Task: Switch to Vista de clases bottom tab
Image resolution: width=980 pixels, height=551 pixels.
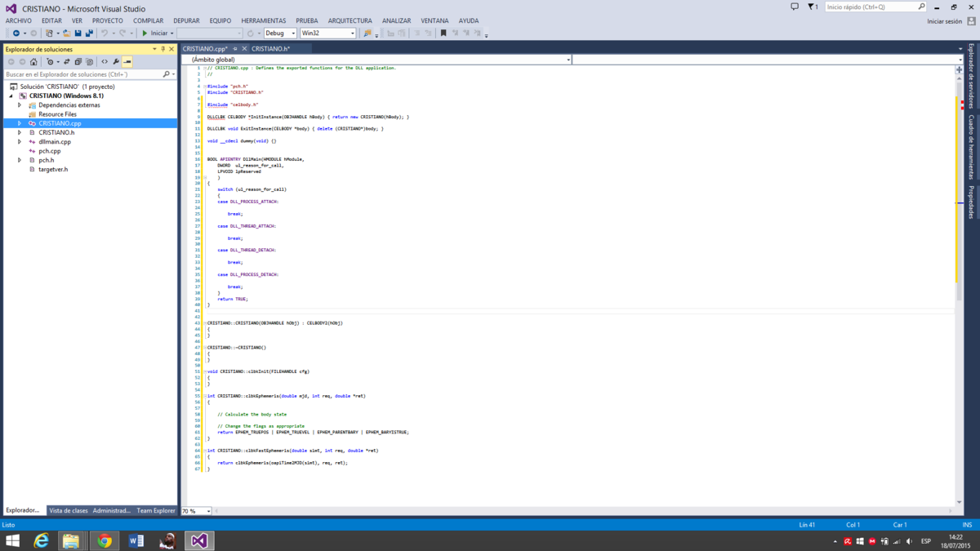Action: [69, 511]
